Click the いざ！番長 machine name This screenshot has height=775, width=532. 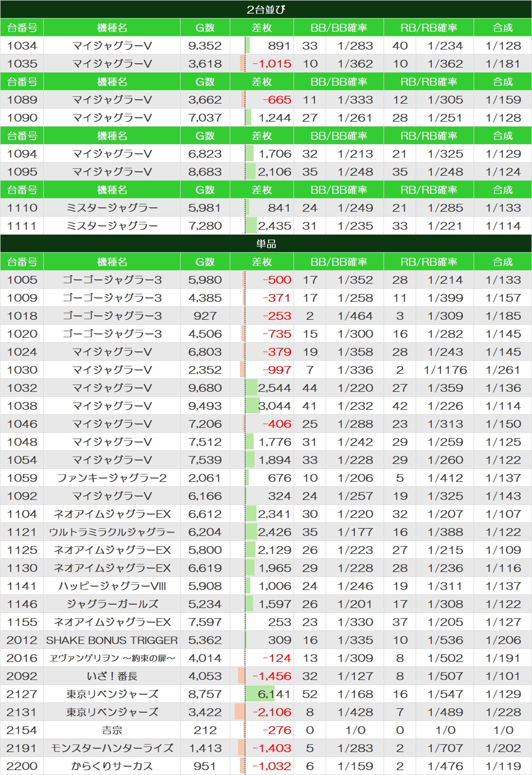pos(112,676)
